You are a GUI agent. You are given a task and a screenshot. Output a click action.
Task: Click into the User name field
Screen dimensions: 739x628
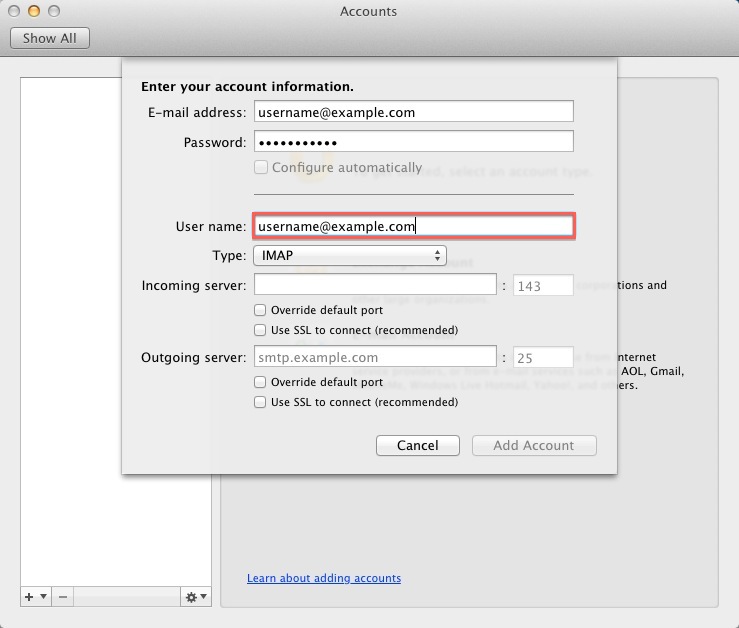click(413, 227)
